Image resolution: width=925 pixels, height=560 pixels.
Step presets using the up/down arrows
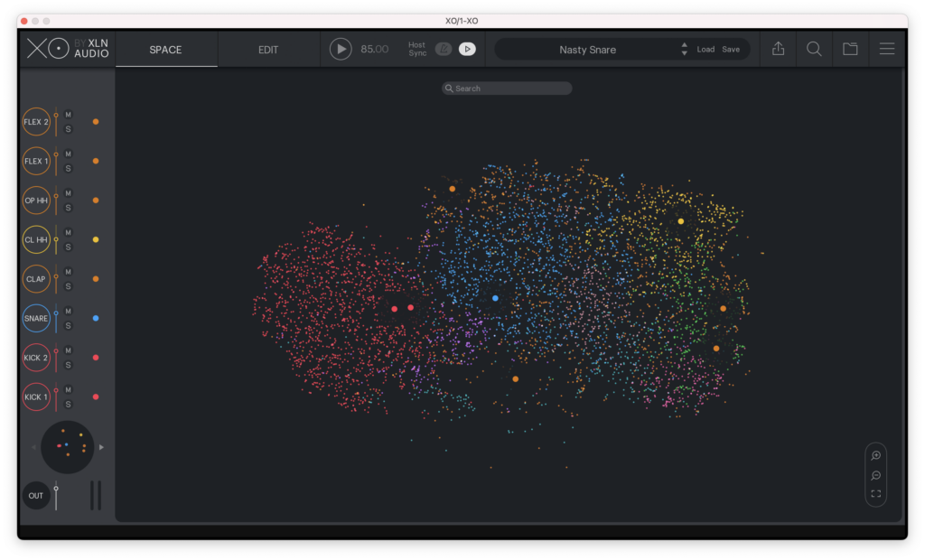pyautogui.click(x=685, y=49)
